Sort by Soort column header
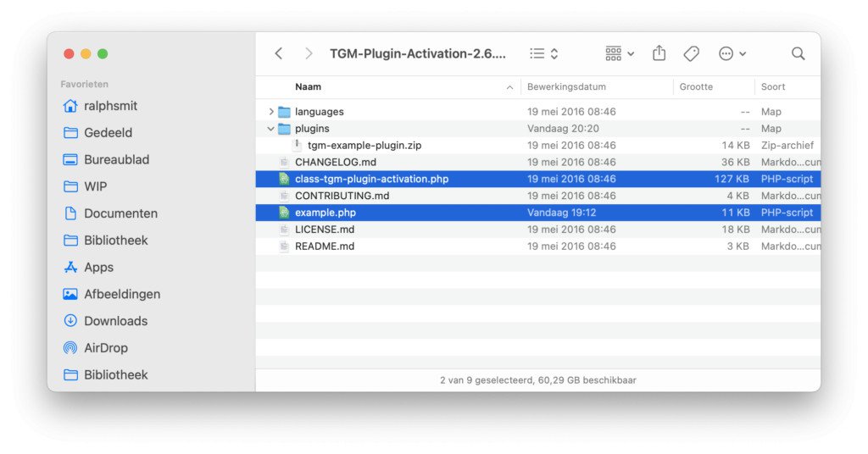Viewport: 868px width, 454px height. pyautogui.click(x=773, y=86)
